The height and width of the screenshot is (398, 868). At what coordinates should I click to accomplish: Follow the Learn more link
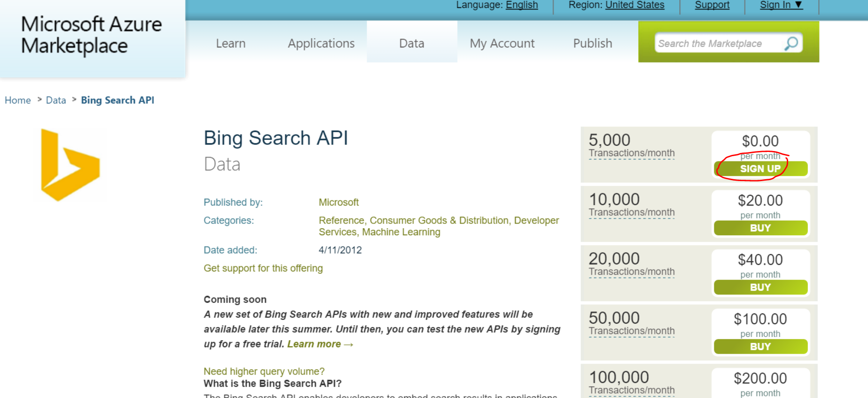click(320, 344)
